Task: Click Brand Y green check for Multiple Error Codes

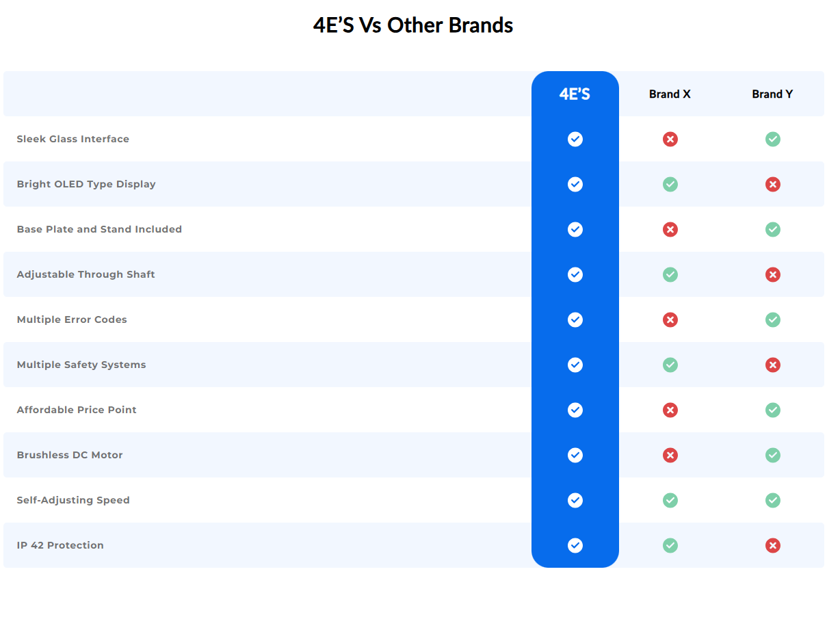Action: tap(773, 320)
